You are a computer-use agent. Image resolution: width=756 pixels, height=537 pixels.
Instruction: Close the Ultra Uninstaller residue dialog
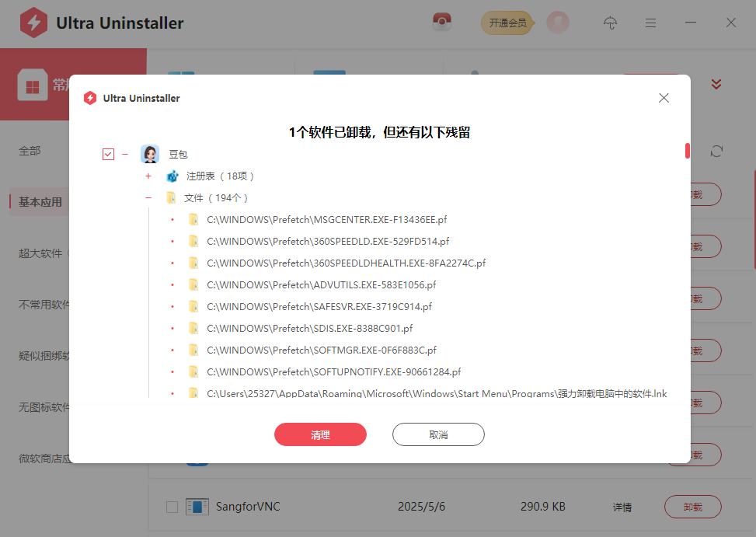pos(664,98)
